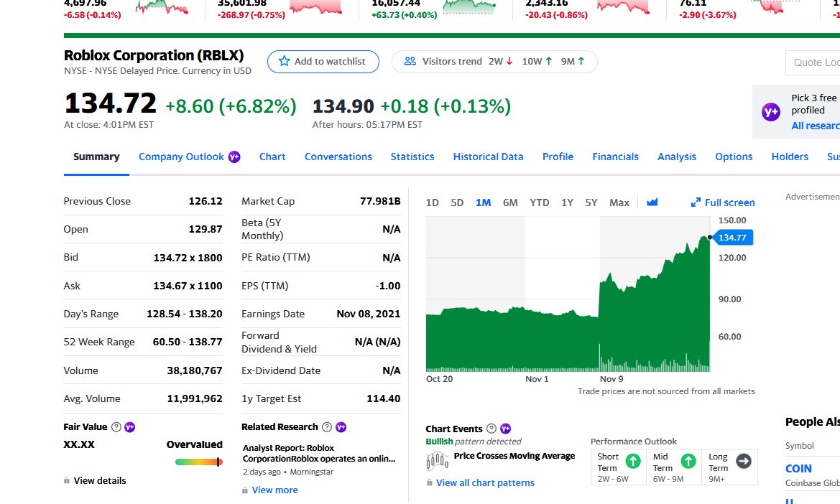Go to the Statistics tab
The height and width of the screenshot is (504, 840).
[x=412, y=157]
